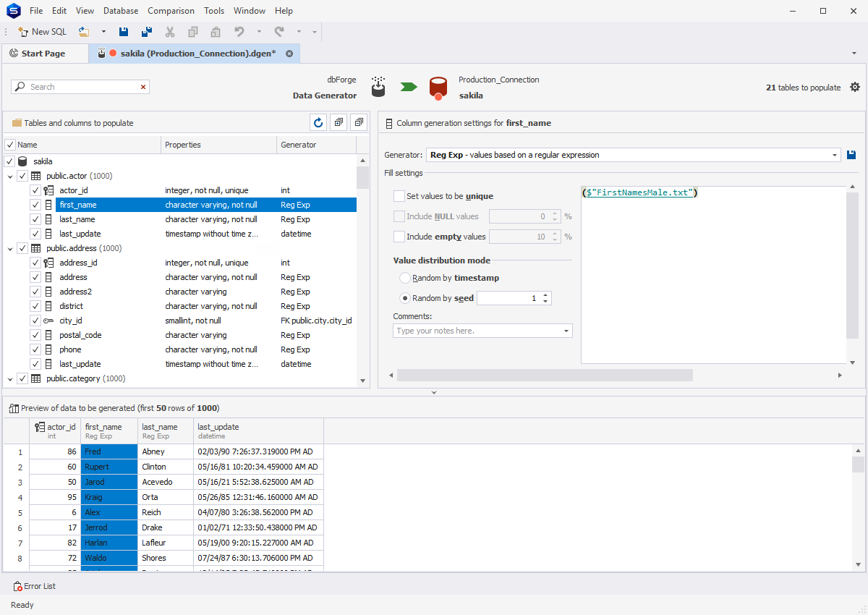Click the Undo arrow icon
The width and height of the screenshot is (868, 615).
[239, 32]
